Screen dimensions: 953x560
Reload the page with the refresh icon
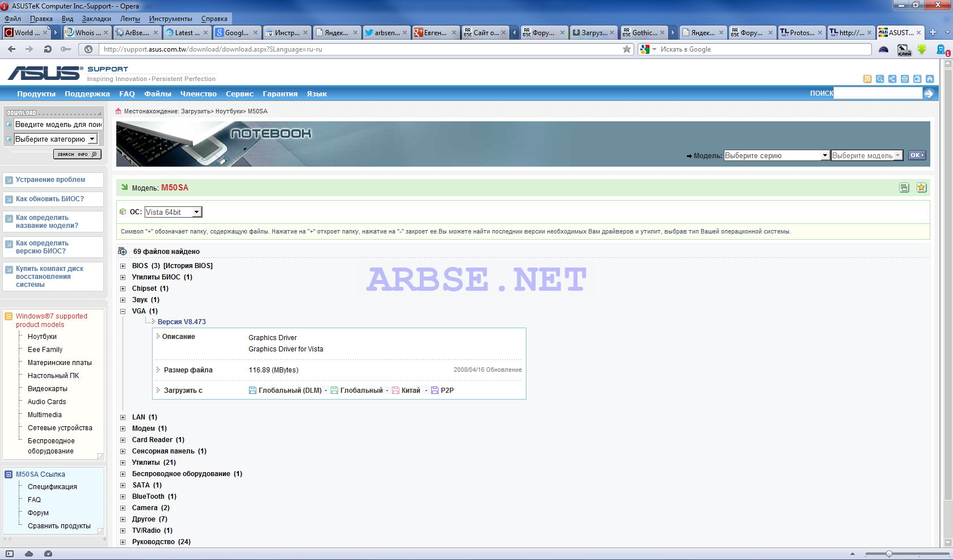pos(48,49)
